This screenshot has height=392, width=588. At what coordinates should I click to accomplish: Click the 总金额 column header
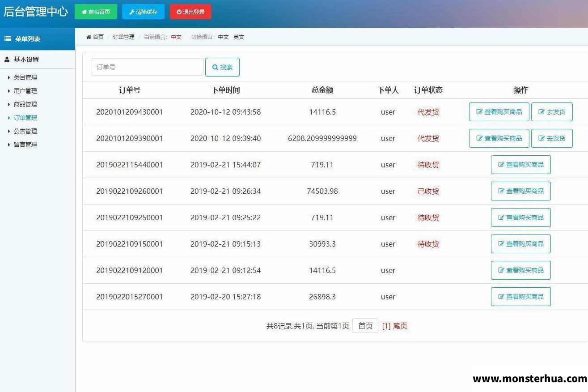tap(322, 90)
